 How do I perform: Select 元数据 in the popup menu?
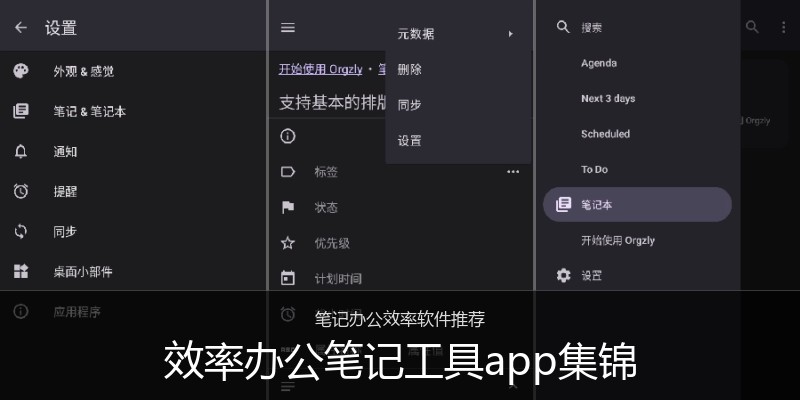pos(458,34)
